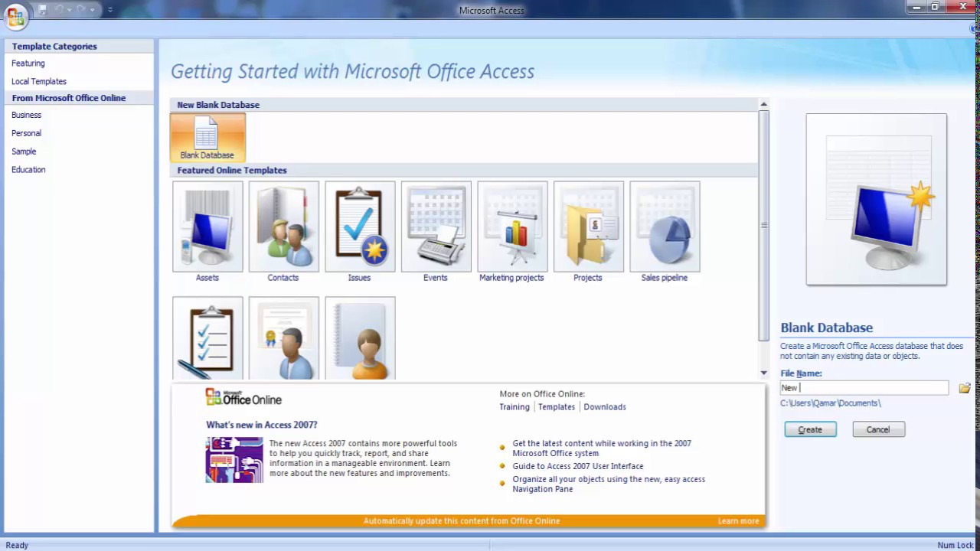
Task: Click the Num Lock status bar indicator
Action: click(x=955, y=545)
